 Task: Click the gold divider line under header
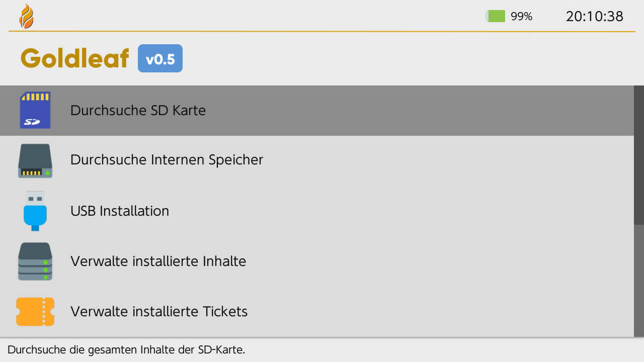tap(322, 32)
